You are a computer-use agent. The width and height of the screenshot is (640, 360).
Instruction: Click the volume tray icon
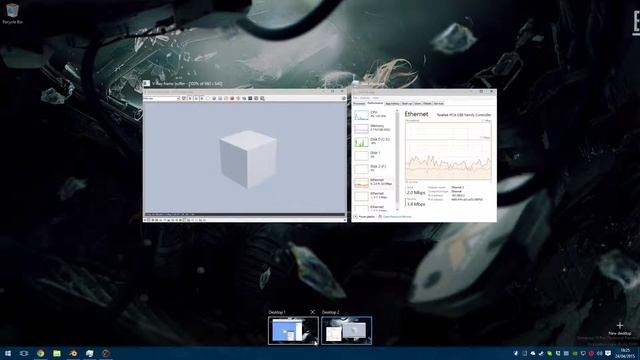coord(600,353)
